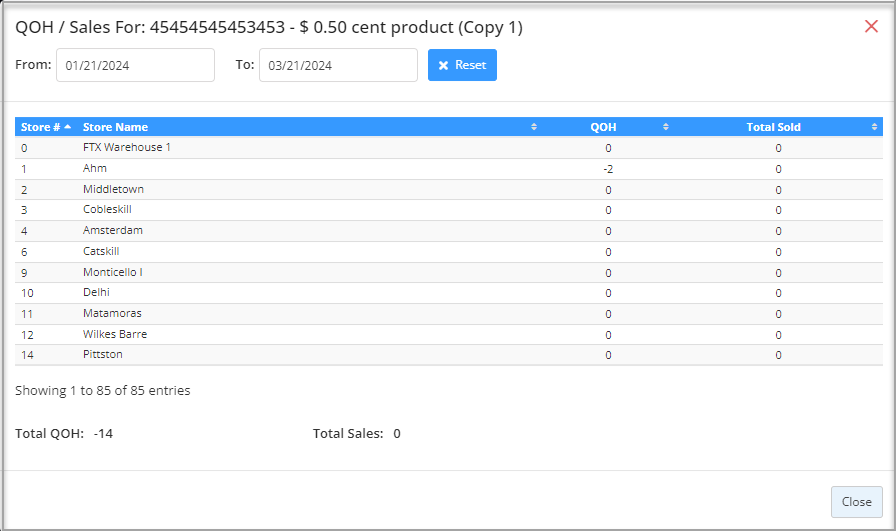Click the Close button at bottom
Viewport: 896px width, 531px height.
coord(856,502)
